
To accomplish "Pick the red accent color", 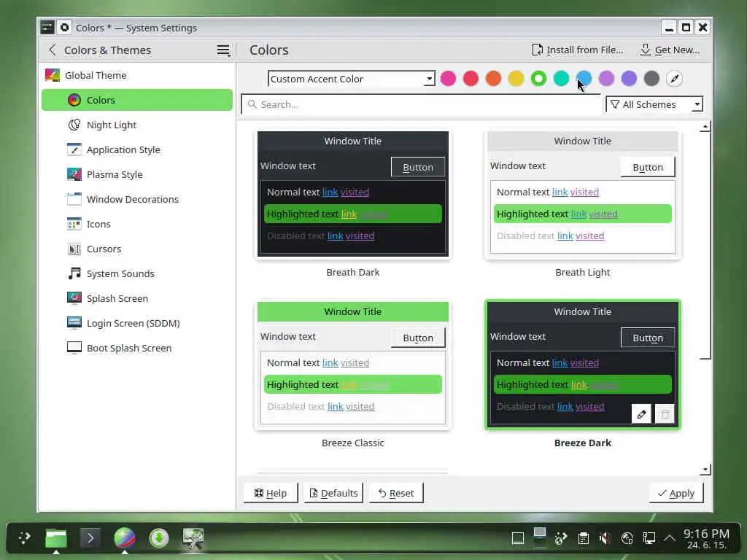I will (x=471, y=79).
